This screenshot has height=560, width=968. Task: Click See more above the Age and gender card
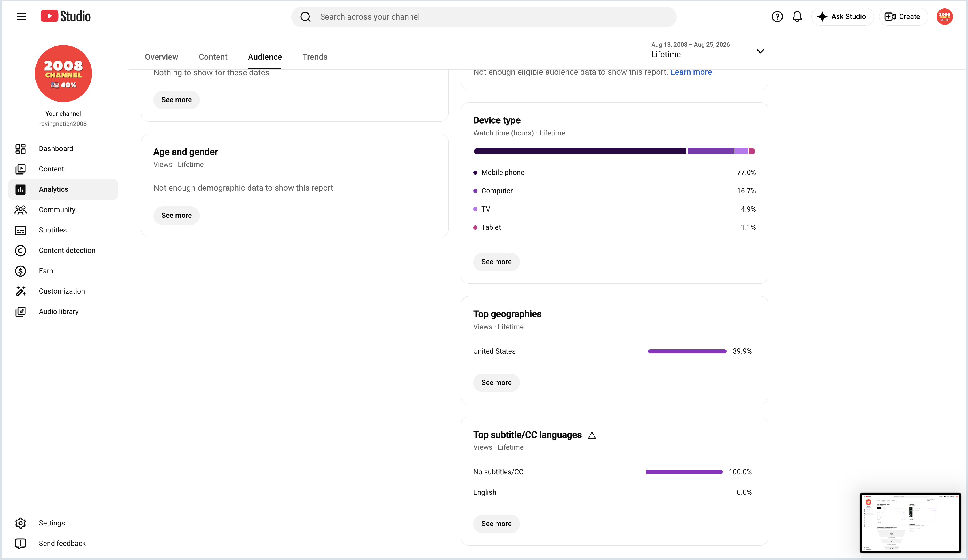[x=176, y=100]
